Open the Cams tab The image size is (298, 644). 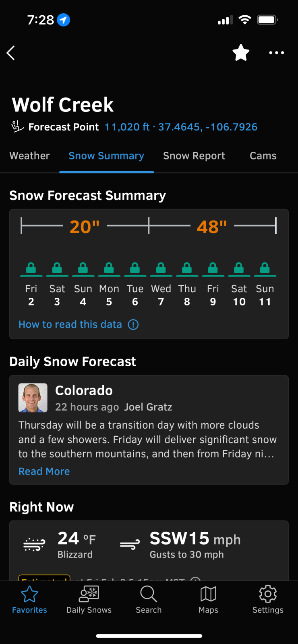pos(263,156)
